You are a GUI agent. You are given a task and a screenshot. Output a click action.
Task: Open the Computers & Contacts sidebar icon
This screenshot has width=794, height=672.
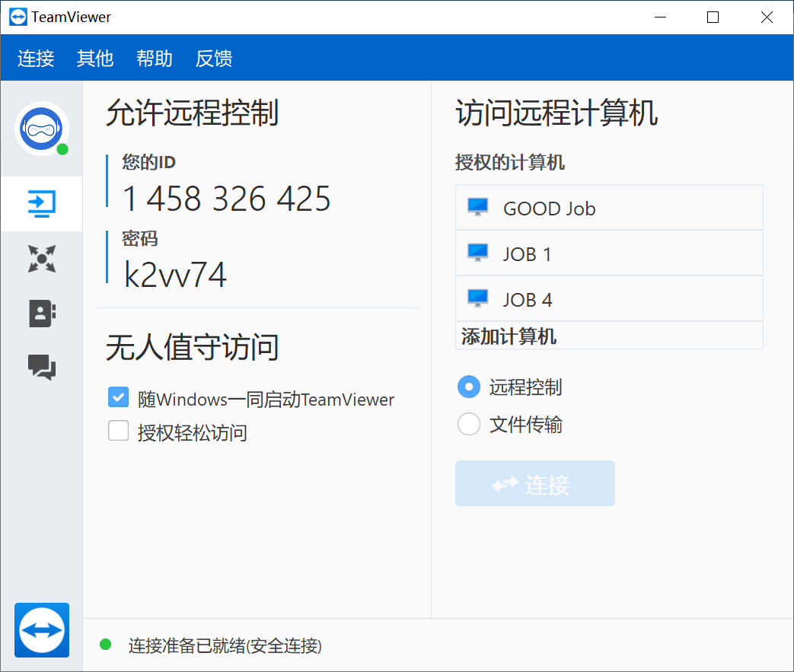pos(42,313)
